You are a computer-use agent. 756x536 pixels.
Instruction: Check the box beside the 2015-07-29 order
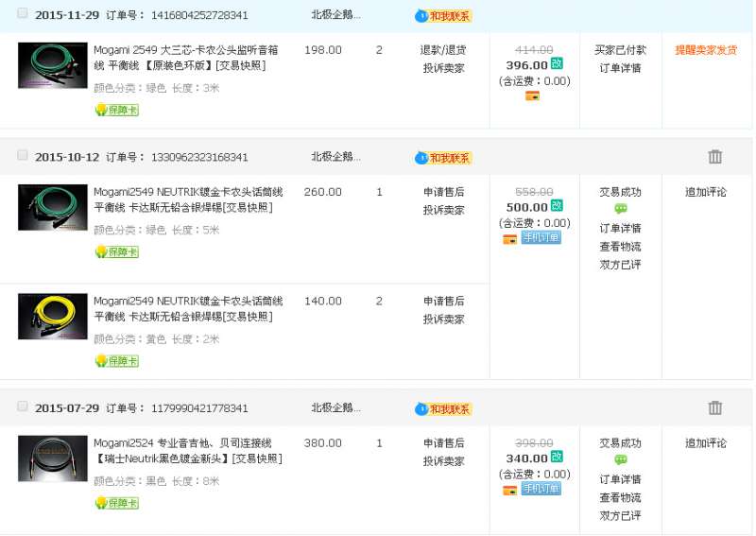(x=23, y=406)
